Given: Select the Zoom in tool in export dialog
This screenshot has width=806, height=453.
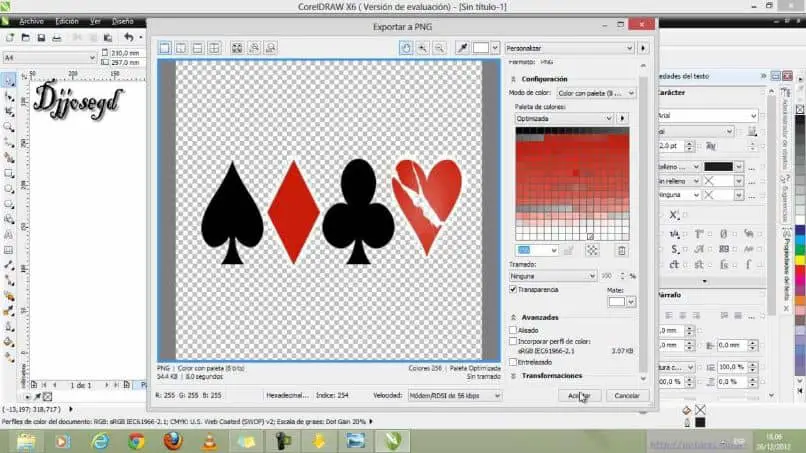Looking at the screenshot, I should [x=423, y=48].
